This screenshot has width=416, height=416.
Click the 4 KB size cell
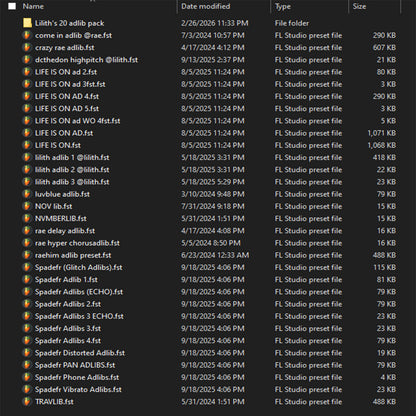[388, 377]
